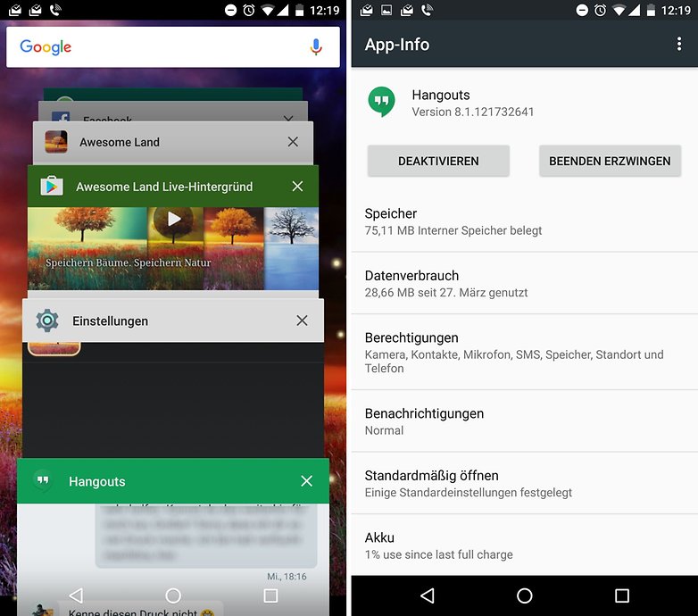
Task: Tap the Hangouts app icon in App-Info
Action: (x=381, y=102)
